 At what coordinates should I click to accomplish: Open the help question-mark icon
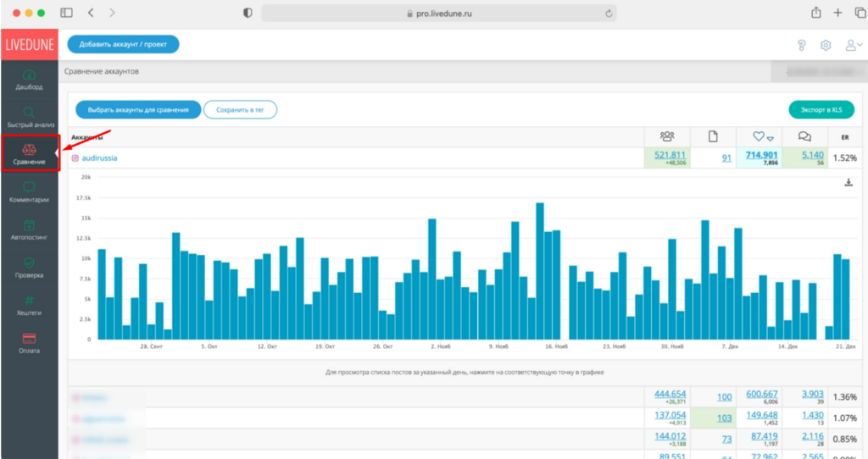[801, 45]
